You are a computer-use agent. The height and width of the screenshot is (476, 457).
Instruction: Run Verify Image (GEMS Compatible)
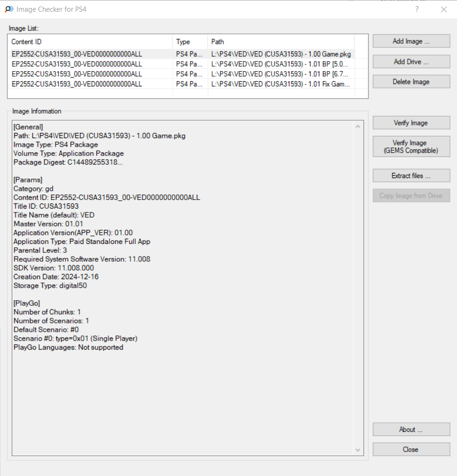tap(411, 147)
